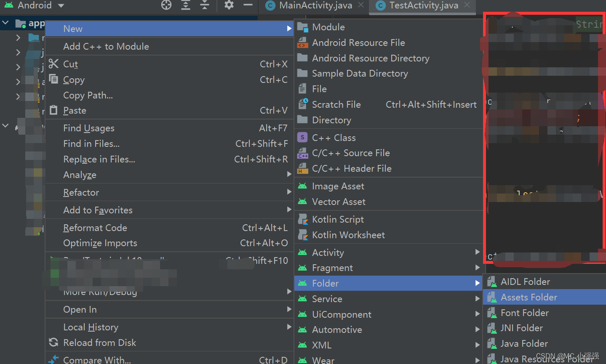
Task: Expand the Analyze submenu arrow
Action: tap(289, 174)
